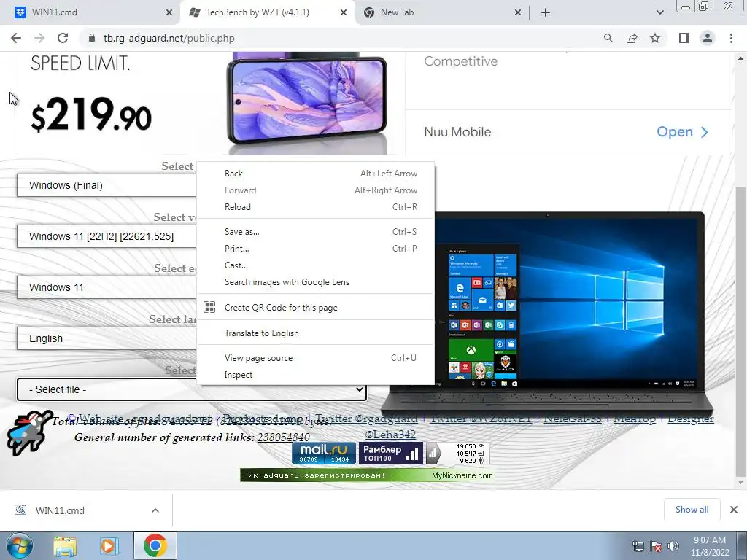Choose View page source

(315, 357)
